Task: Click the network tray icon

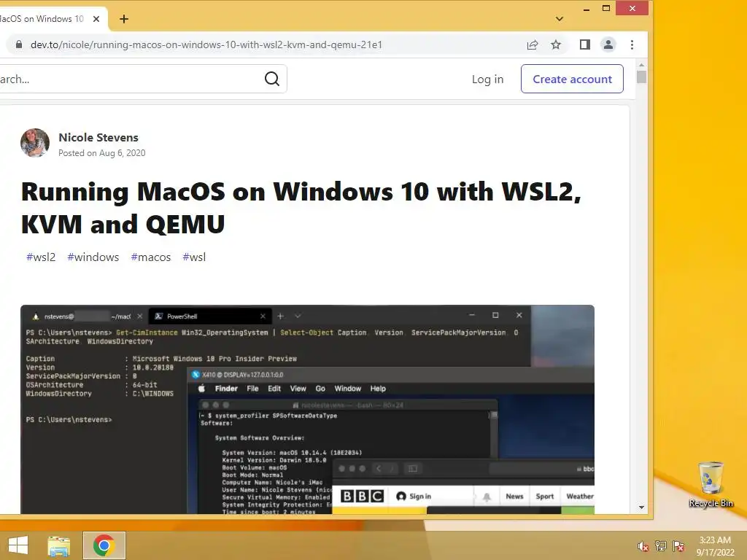Action: (x=661, y=546)
